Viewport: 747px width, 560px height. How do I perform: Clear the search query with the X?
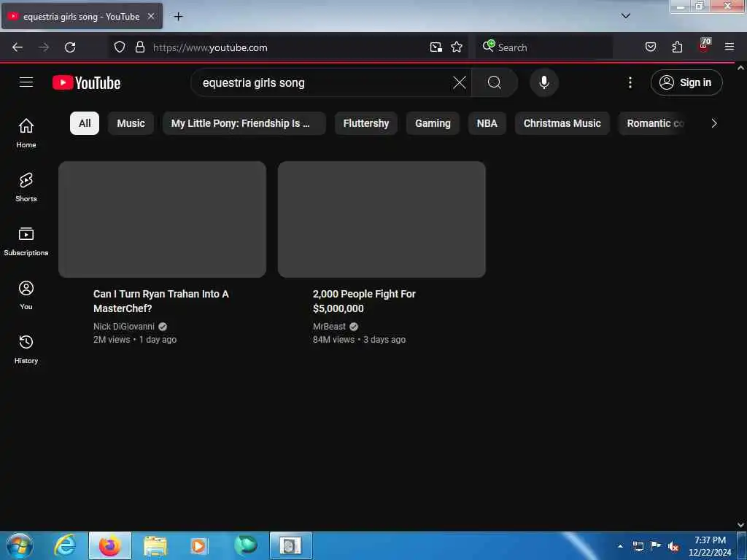click(460, 82)
